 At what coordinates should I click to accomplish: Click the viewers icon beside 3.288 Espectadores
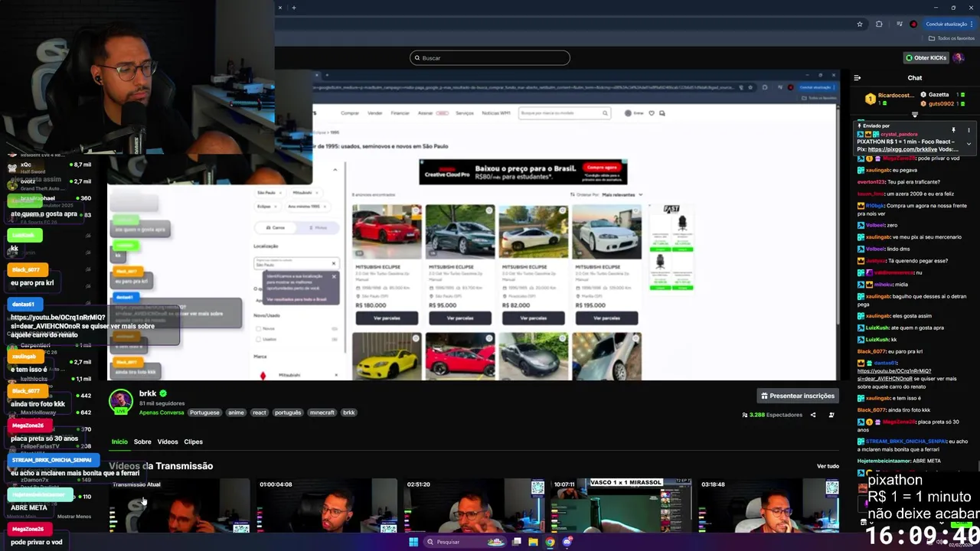click(x=745, y=415)
